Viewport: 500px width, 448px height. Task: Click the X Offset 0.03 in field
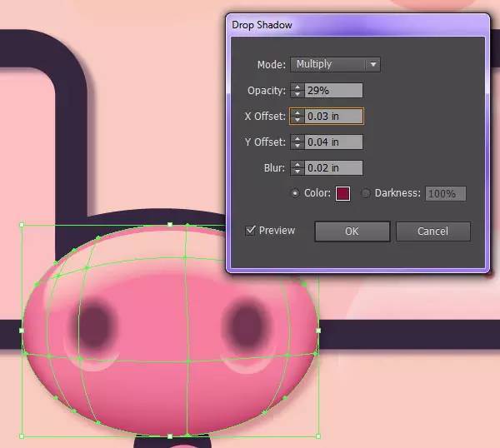point(333,117)
